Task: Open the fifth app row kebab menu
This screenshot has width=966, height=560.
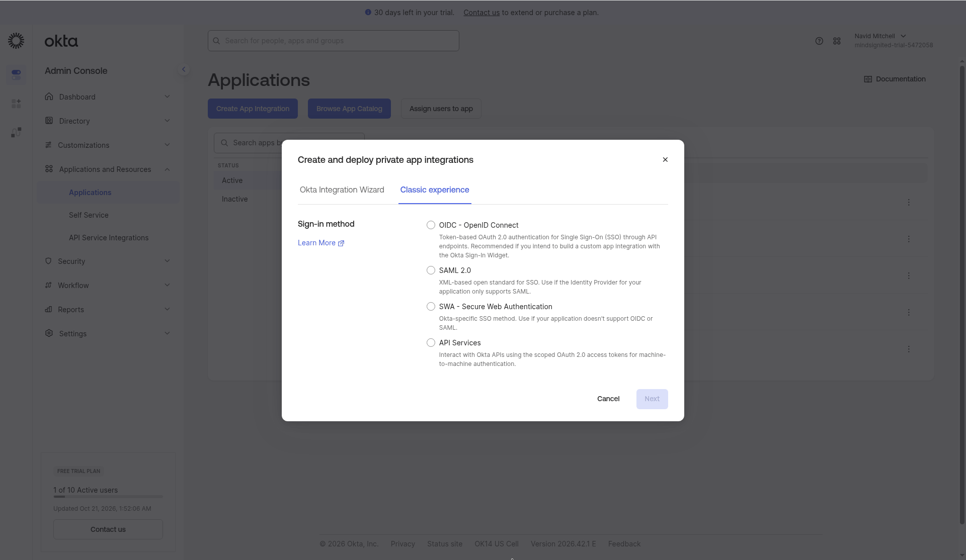Action: [x=909, y=349]
